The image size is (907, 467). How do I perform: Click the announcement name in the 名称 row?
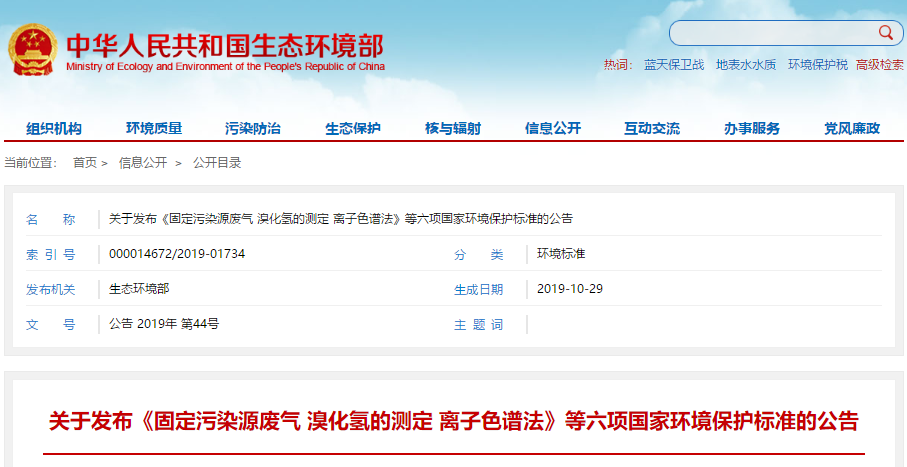[x=341, y=219]
